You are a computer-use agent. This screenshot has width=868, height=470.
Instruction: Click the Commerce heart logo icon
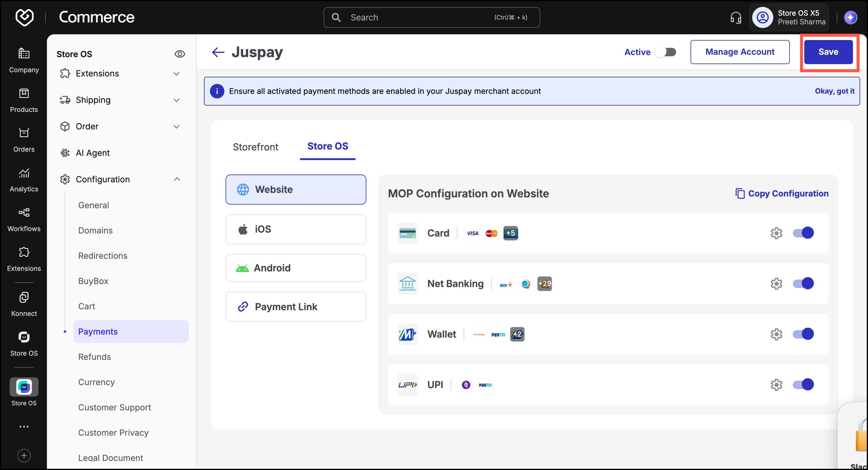tap(24, 17)
